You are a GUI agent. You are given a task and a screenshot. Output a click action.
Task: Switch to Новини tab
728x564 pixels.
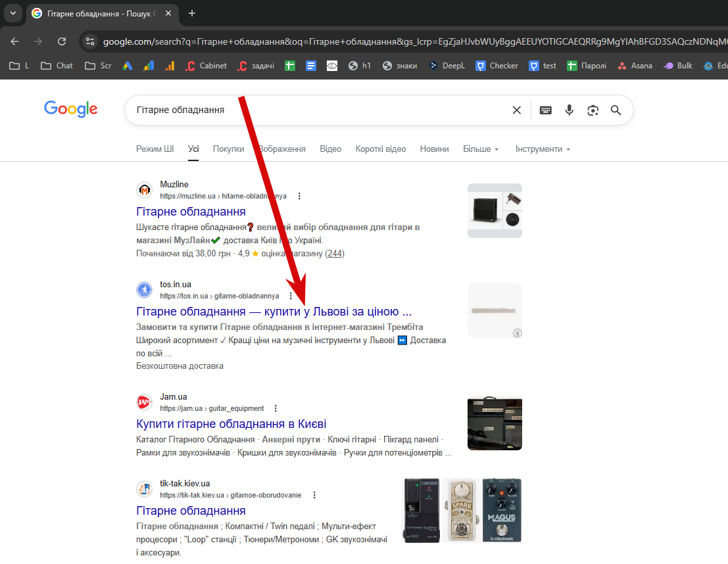coord(434,149)
